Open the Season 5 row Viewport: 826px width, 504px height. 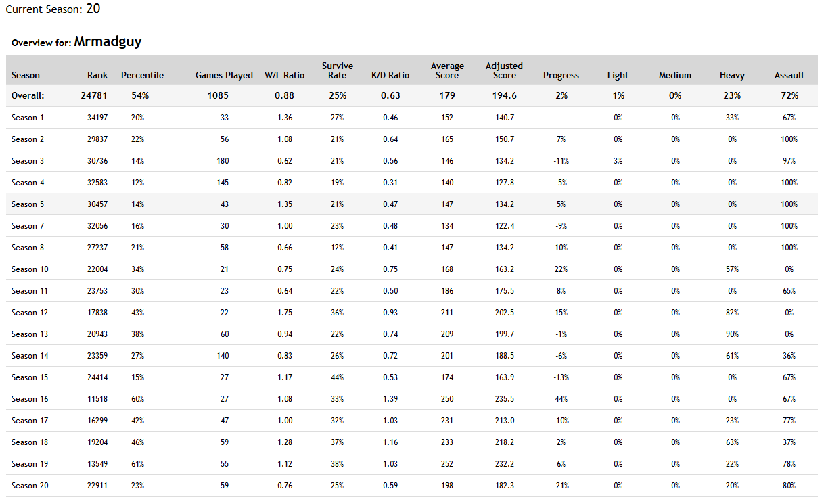(412, 204)
